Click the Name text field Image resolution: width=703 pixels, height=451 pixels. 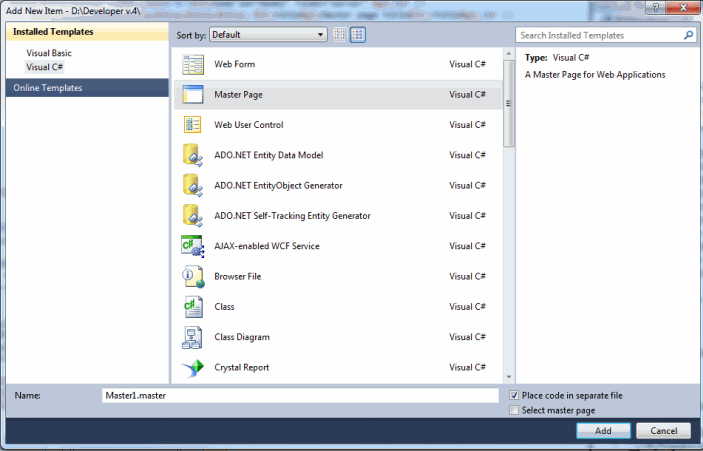[x=300, y=395]
